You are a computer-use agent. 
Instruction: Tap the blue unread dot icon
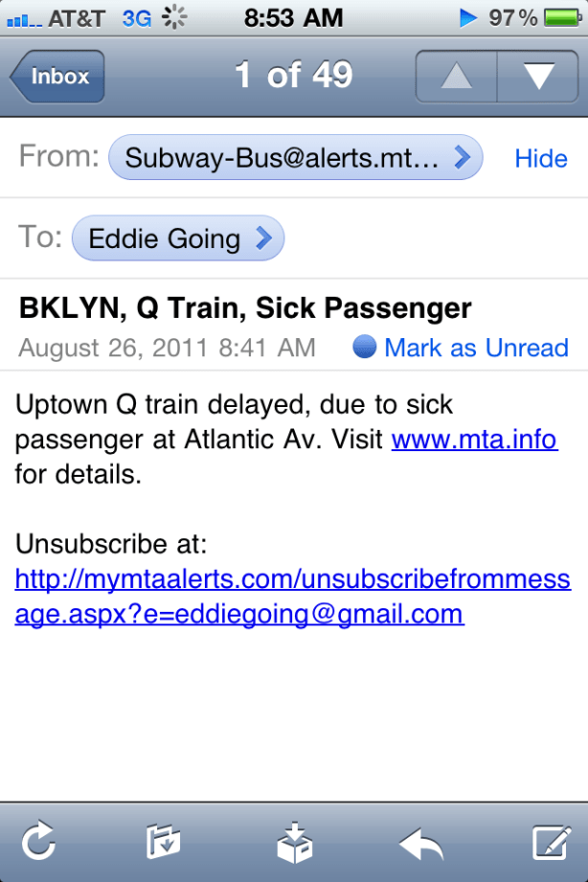click(364, 347)
